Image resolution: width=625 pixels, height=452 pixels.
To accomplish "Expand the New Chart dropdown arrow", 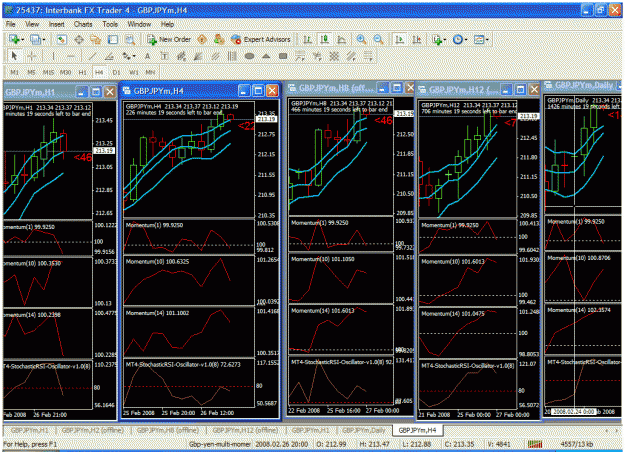I will tap(22, 39).
